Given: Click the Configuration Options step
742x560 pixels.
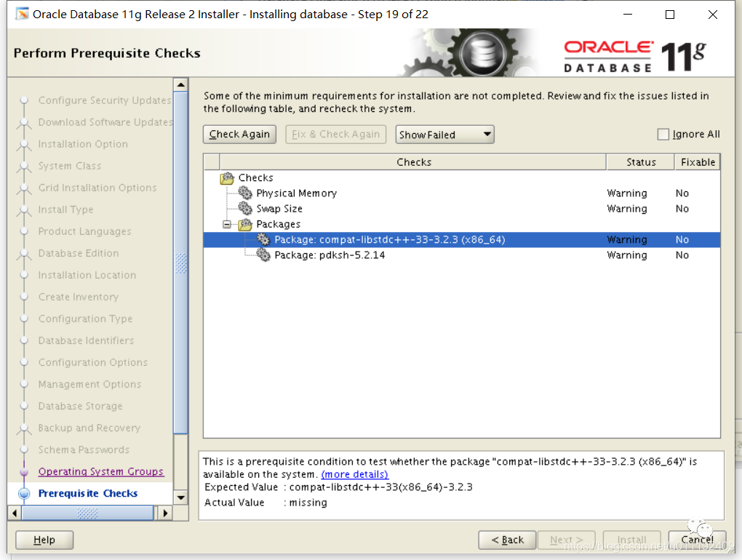Looking at the screenshot, I should 93,362.
